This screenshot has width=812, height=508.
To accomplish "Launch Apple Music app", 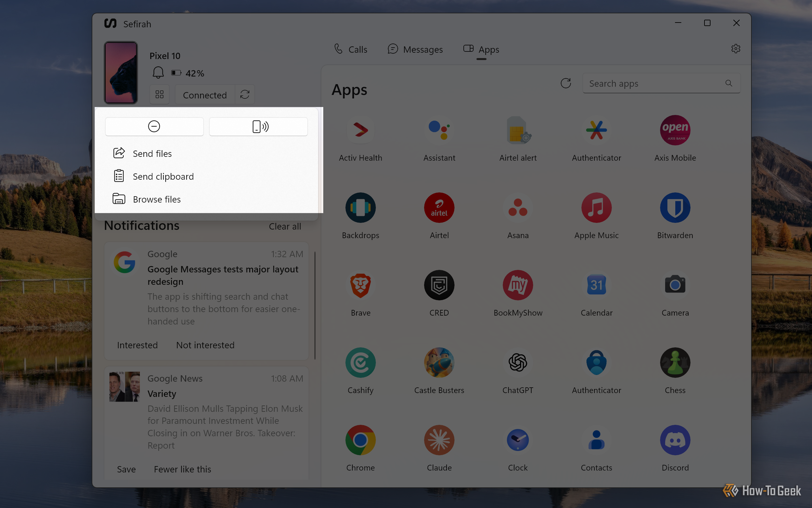I will click(x=596, y=216).
